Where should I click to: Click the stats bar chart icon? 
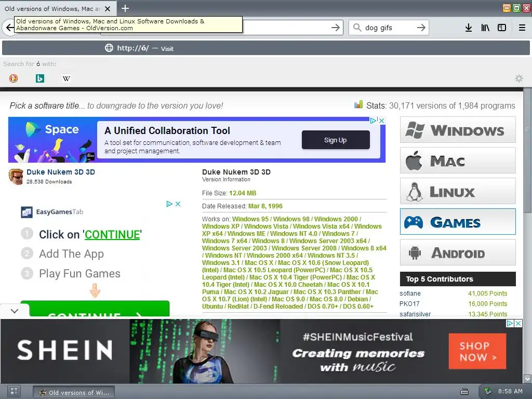pos(358,104)
